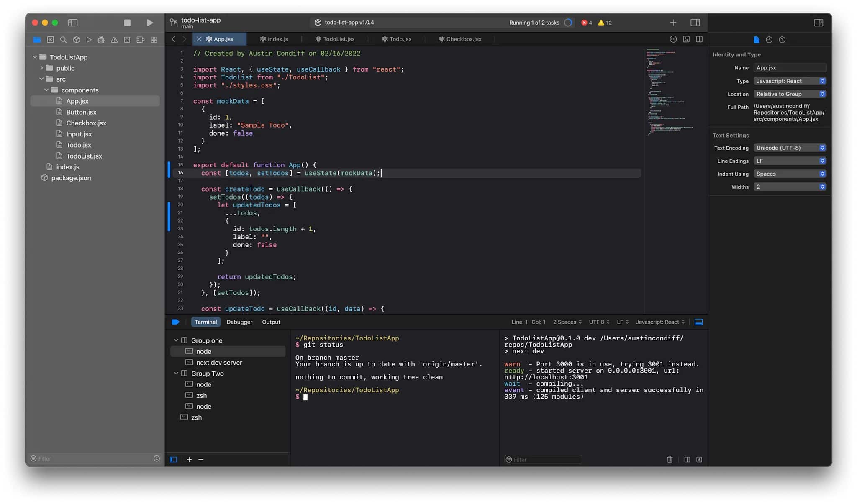Show the quick help inspector icon
This screenshot has height=504, width=857.
click(782, 40)
